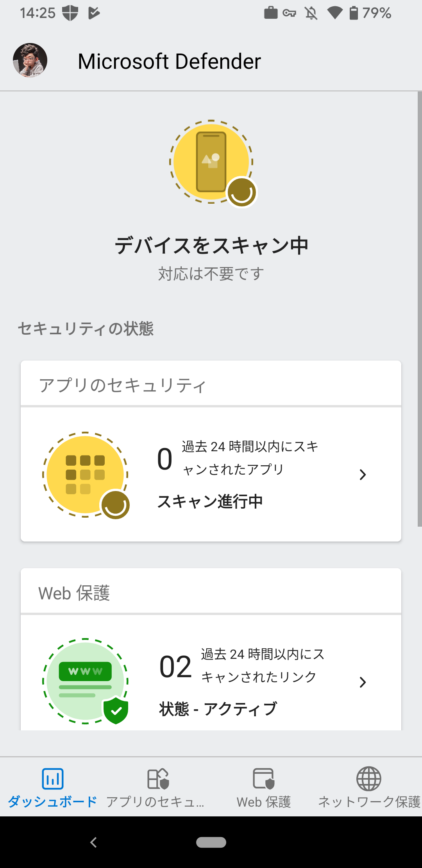Tap the Android home pill button
The width and height of the screenshot is (422, 868).
(211, 842)
